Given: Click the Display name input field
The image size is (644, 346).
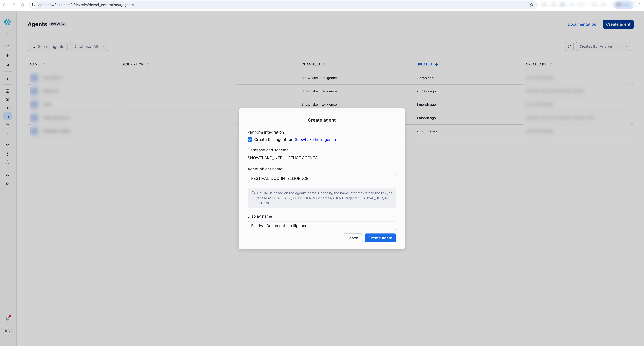Looking at the screenshot, I should tap(321, 226).
